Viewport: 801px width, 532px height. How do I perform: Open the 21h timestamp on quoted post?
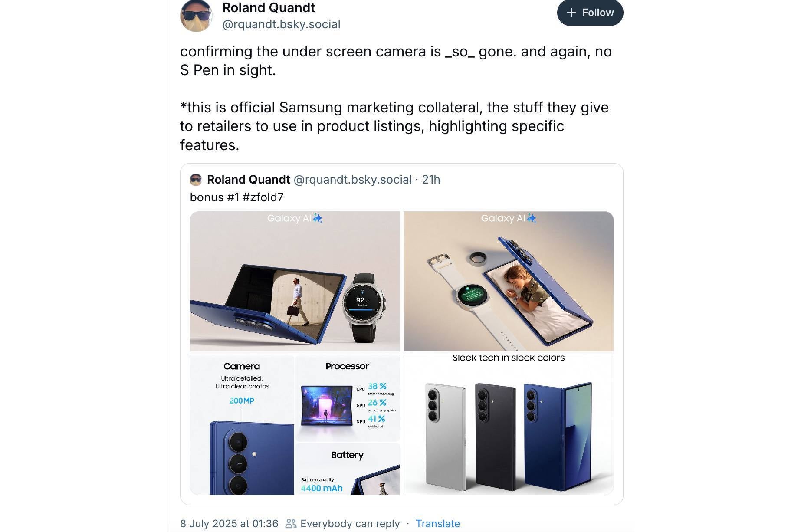(x=431, y=179)
